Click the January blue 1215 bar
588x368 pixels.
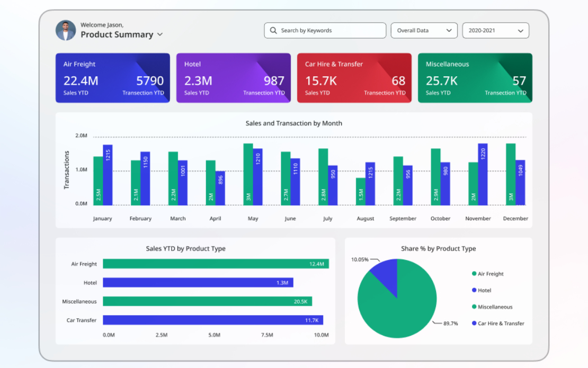point(108,175)
